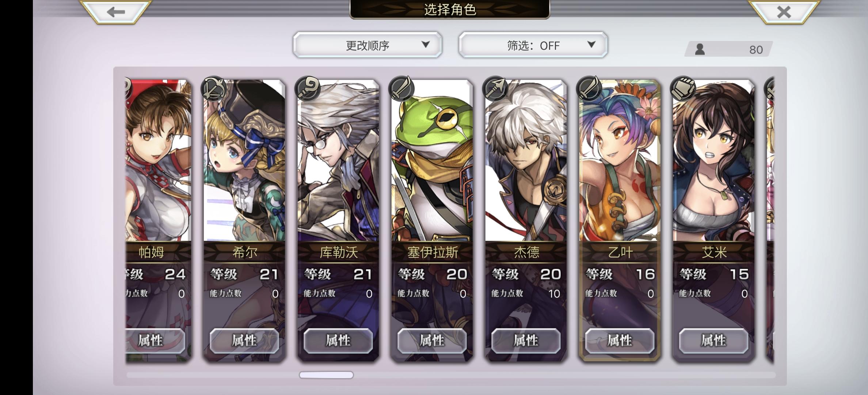This screenshot has height=395, width=868.
Task: Open 属性 for 希尔
Action: click(x=244, y=341)
